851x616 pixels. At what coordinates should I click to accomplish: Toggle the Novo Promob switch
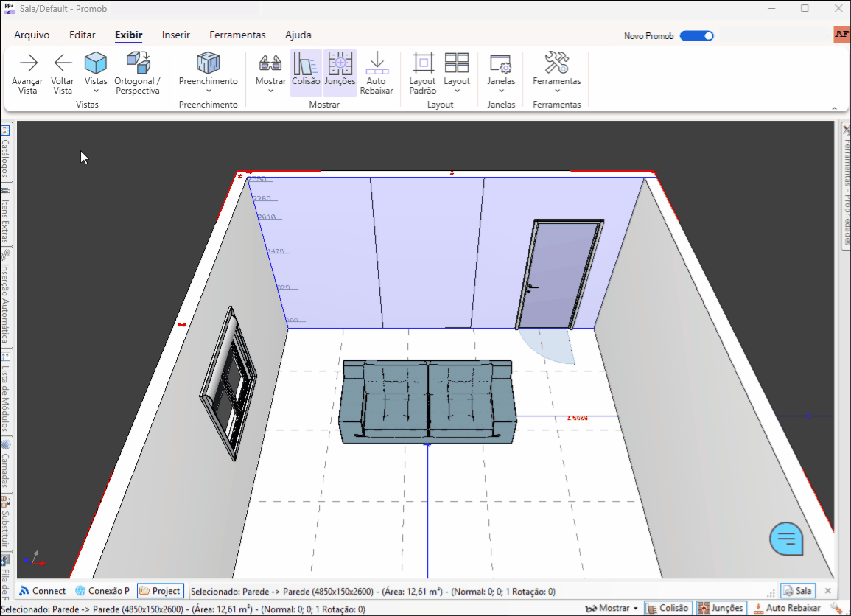coord(696,35)
